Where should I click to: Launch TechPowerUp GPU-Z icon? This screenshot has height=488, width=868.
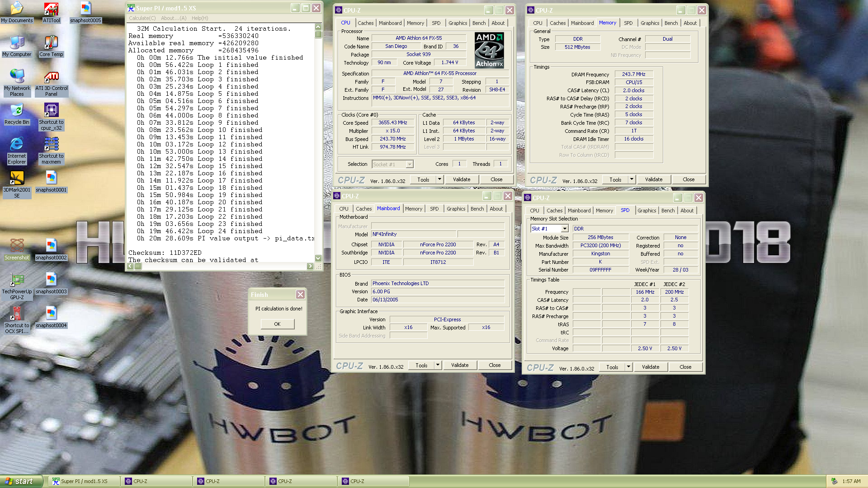pyautogui.click(x=17, y=286)
